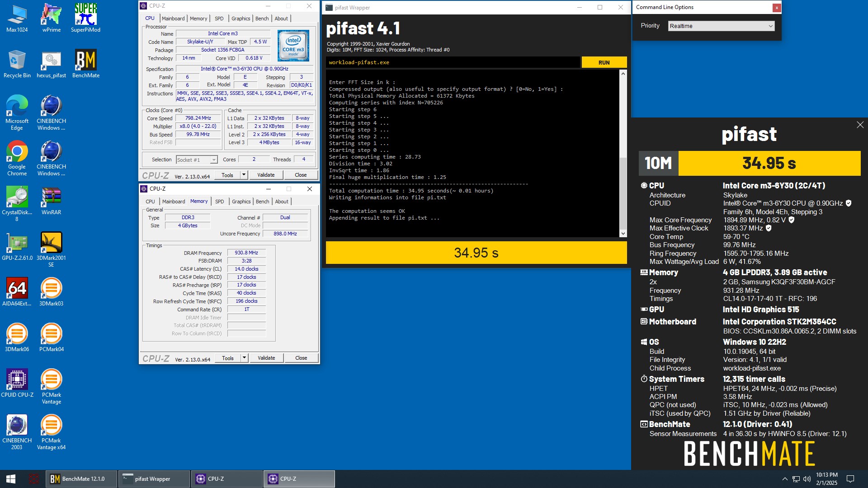This screenshot has width=868, height=488.
Task: Open the Priority dropdown set to Realtime
Action: coord(721,26)
